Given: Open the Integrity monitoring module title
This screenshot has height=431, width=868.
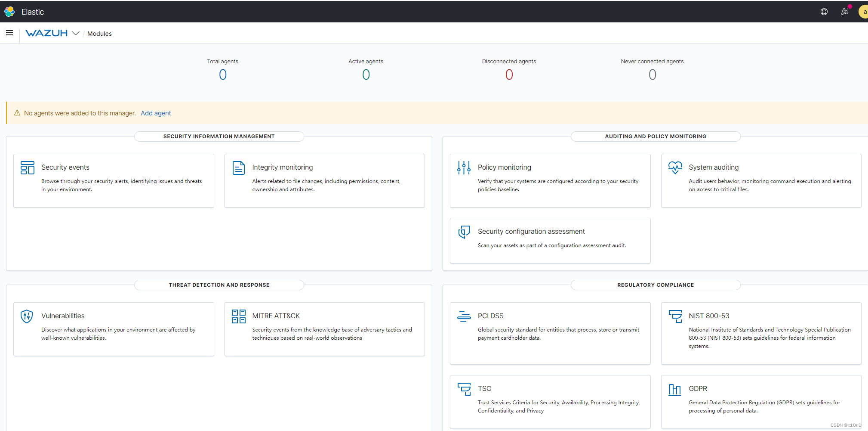Looking at the screenshot, I should pos(283,167).
